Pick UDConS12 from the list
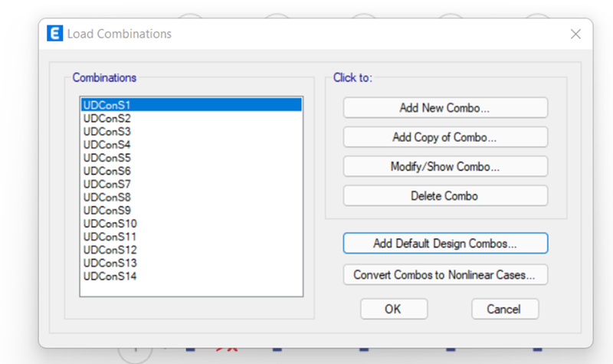 click(x=191, y=250)
